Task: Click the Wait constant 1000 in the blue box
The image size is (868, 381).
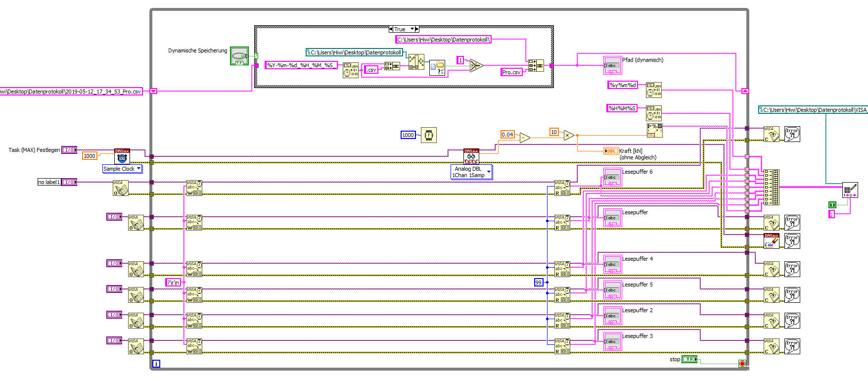Action: 408,135
